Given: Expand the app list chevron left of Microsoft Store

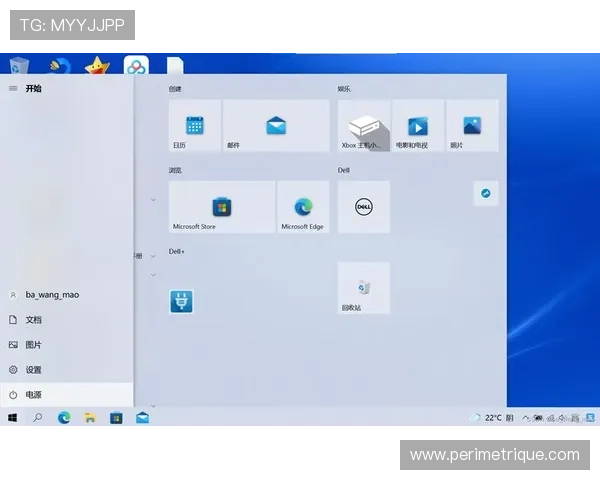Looking at the screenshot, I should [x=153, y=200].
